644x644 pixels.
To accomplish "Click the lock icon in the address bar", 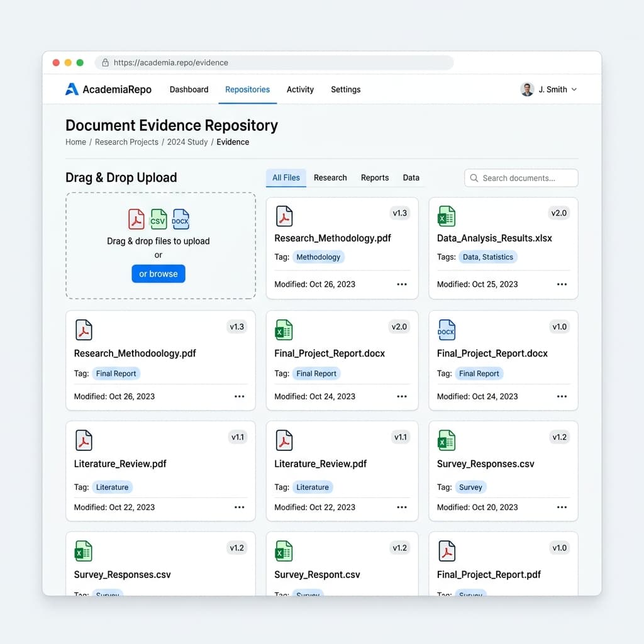I will [105, 62].
